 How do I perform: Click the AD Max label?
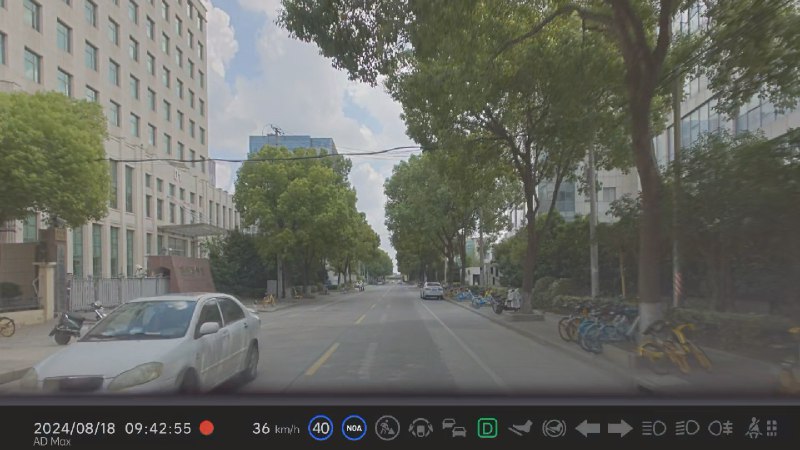pyautogui.click(x=52, y=442)
